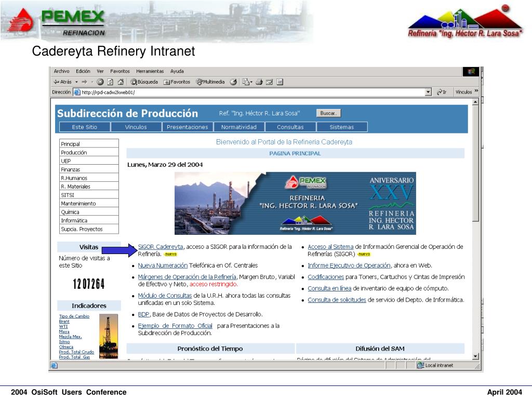532x399 pixels.
Task: Select the Este Sitio navigation tab
Action: click(85, 127)
